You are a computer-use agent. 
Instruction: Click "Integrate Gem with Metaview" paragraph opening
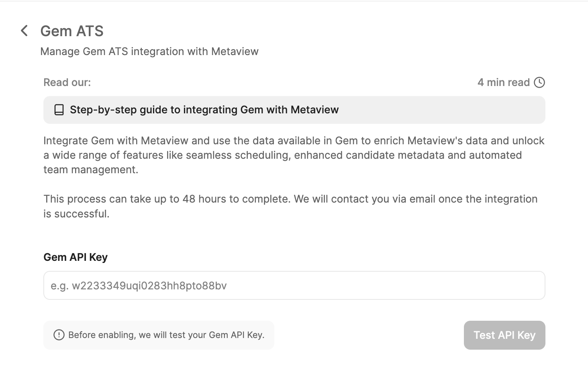coord(116,141)
